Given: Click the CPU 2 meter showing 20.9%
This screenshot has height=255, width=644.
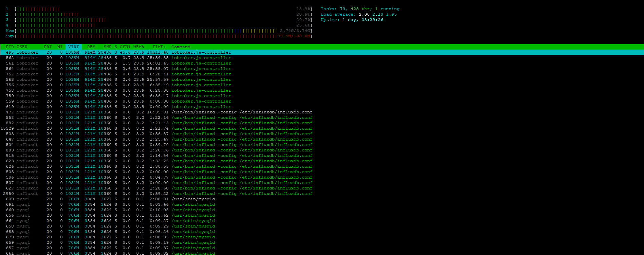Looking at the screenshot, I should (159, 14).
